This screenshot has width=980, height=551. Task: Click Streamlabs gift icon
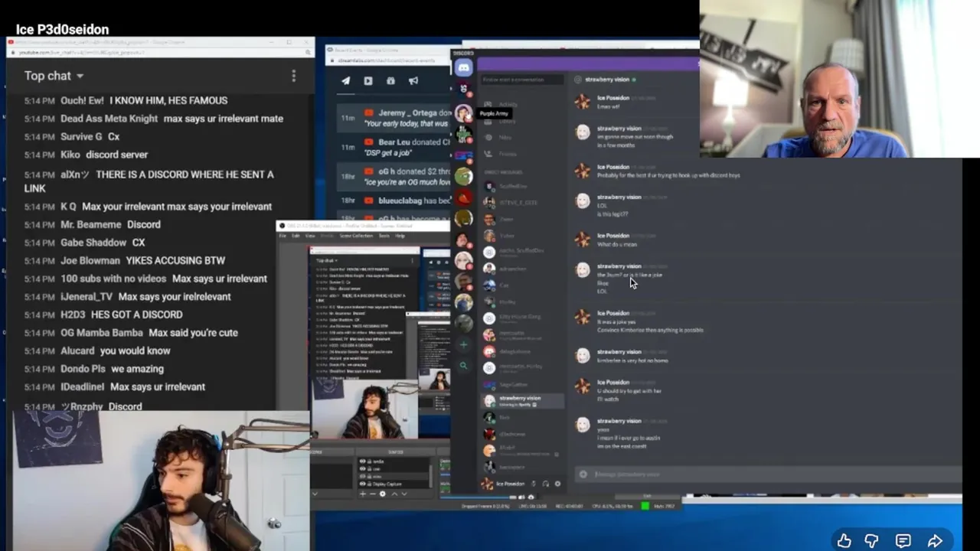coord(390,80)
